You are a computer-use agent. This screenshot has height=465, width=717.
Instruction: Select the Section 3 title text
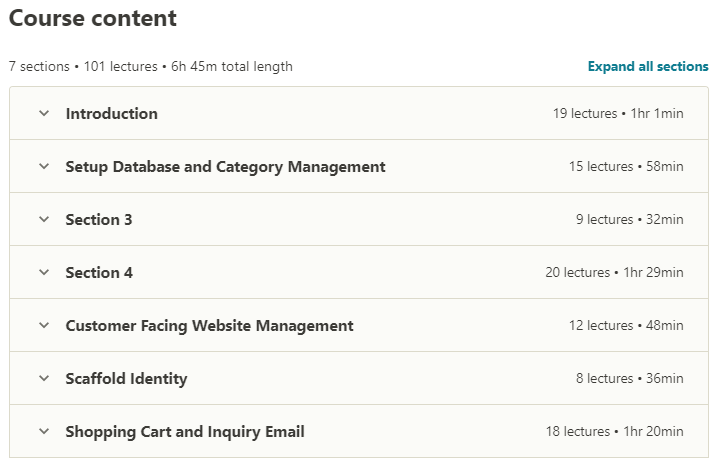coord(99,219)
